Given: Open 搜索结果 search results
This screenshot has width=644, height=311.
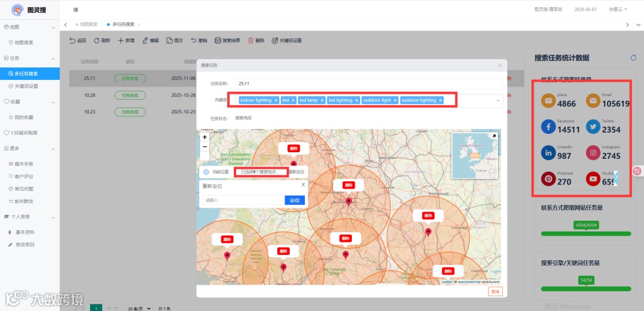Looking at the screenshot, I should [x=227, y=41].
